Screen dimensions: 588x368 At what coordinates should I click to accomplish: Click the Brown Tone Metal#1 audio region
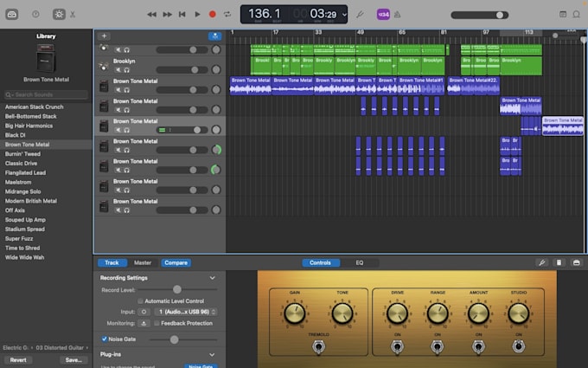421,86
